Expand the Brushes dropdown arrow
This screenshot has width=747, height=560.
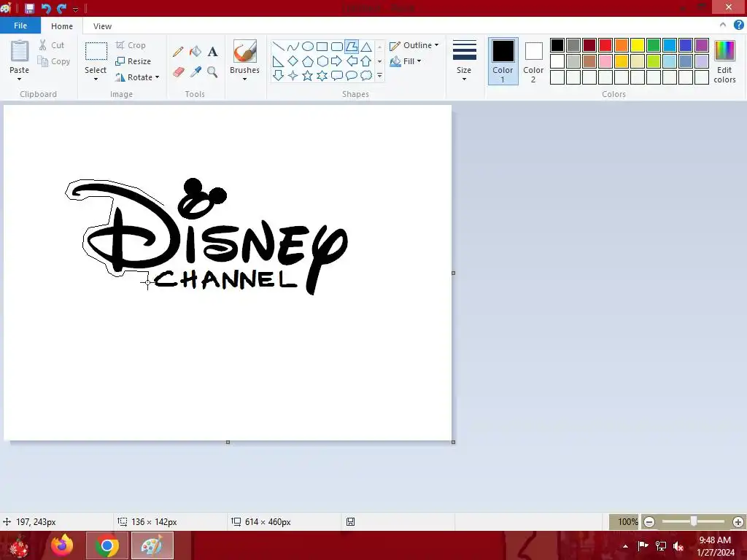pos(245,79)
